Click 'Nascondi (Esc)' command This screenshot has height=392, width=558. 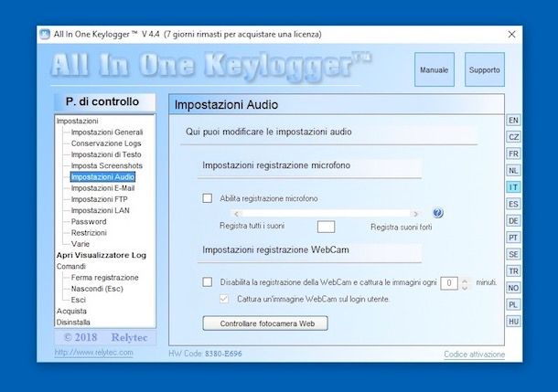coord(97,289)
